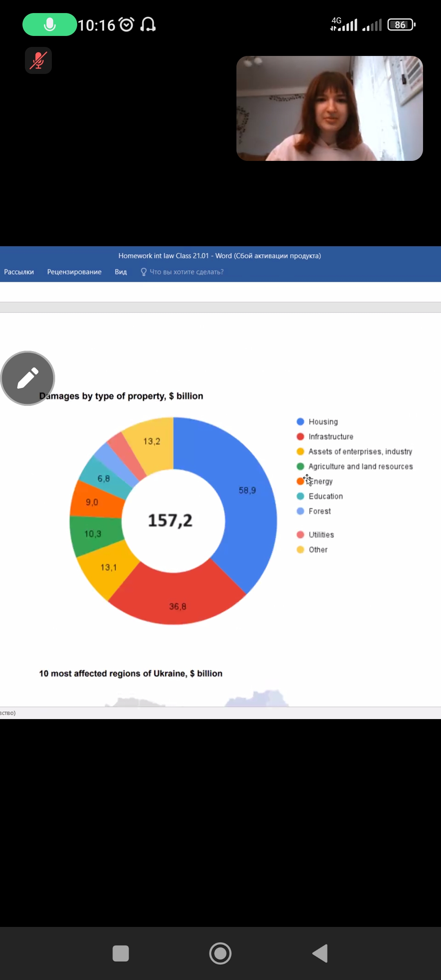Open the Вид ribbon tab
441x980 pixels.
[x=121, y=272]
